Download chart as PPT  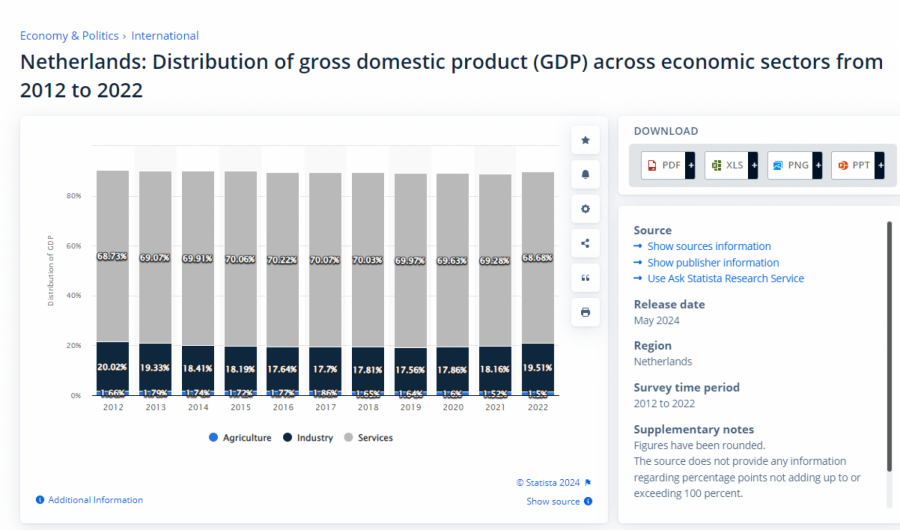click(857, 165)
